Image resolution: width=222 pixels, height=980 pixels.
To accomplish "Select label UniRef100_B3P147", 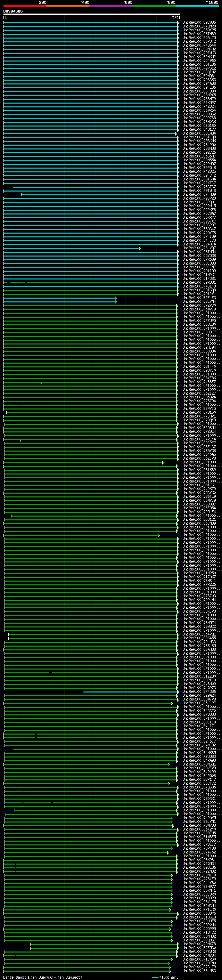I will pos(199,779).
